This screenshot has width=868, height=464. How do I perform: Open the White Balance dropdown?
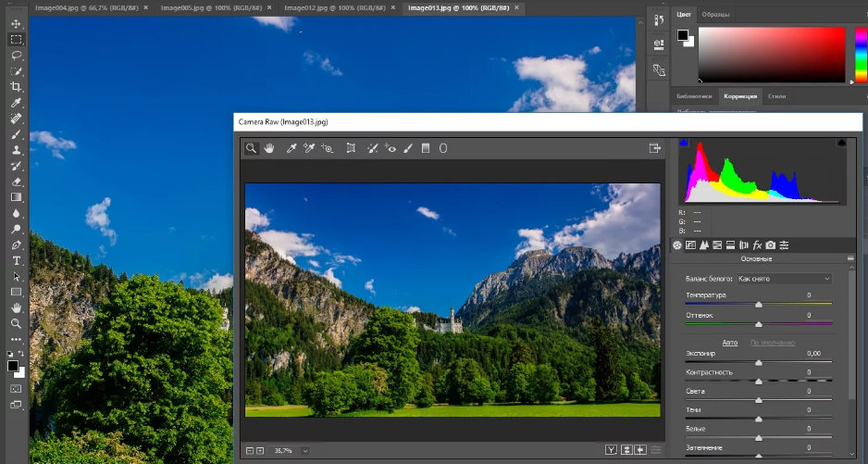(785, 279)
